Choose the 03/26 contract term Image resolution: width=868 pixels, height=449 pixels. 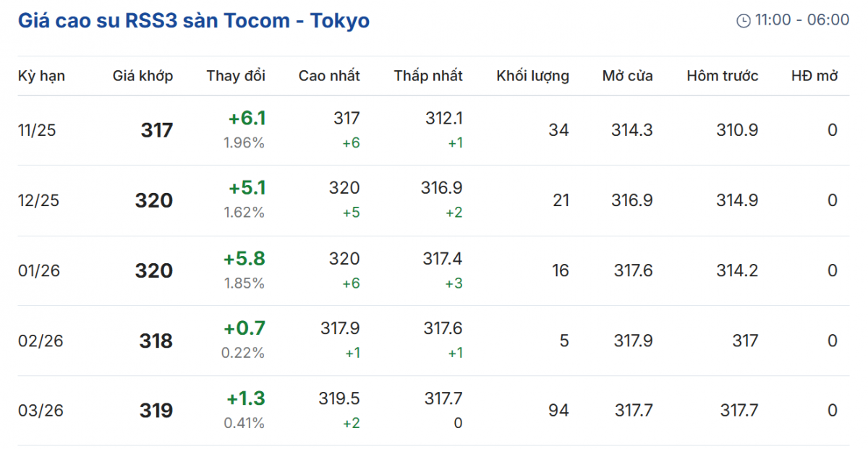[x=41, y=411]
